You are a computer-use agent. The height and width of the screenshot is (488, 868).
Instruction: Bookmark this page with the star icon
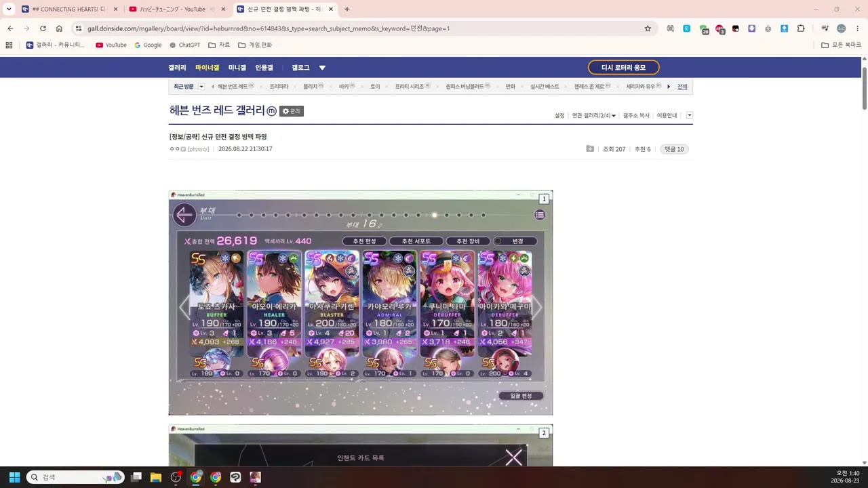point(648,28)
